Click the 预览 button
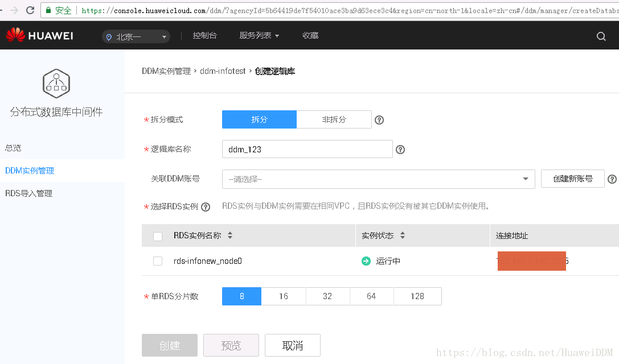 pyautogui.click(x=231, y=345)
